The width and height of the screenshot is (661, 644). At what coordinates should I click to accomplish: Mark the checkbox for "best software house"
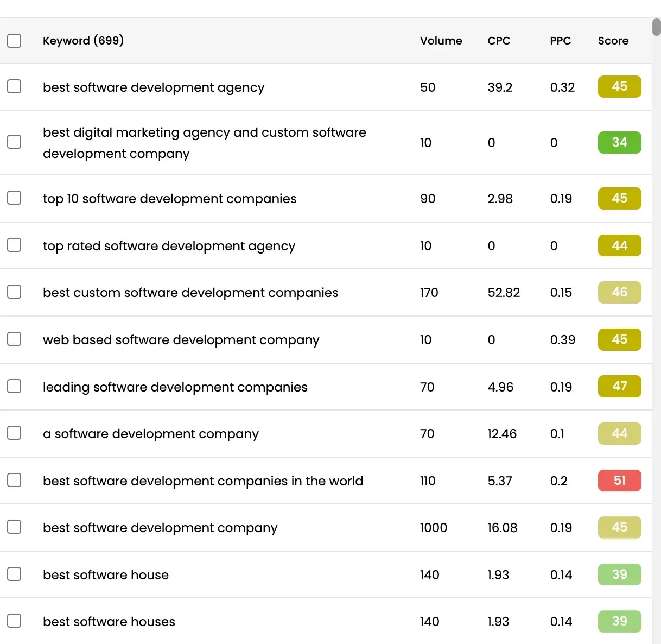pos(14,574)
